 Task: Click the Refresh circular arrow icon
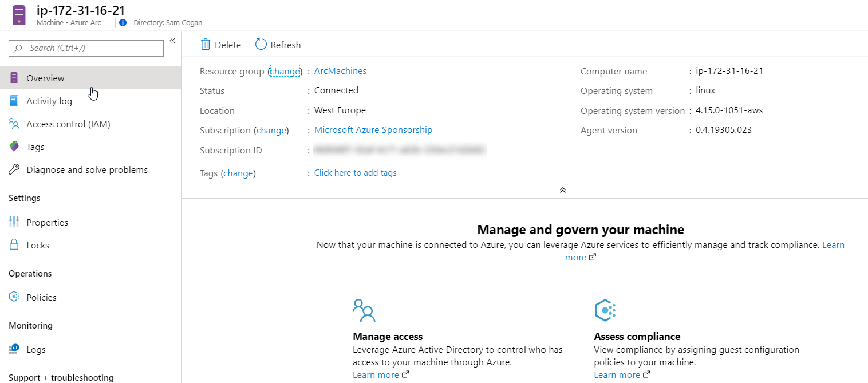[x=261, y=45]
